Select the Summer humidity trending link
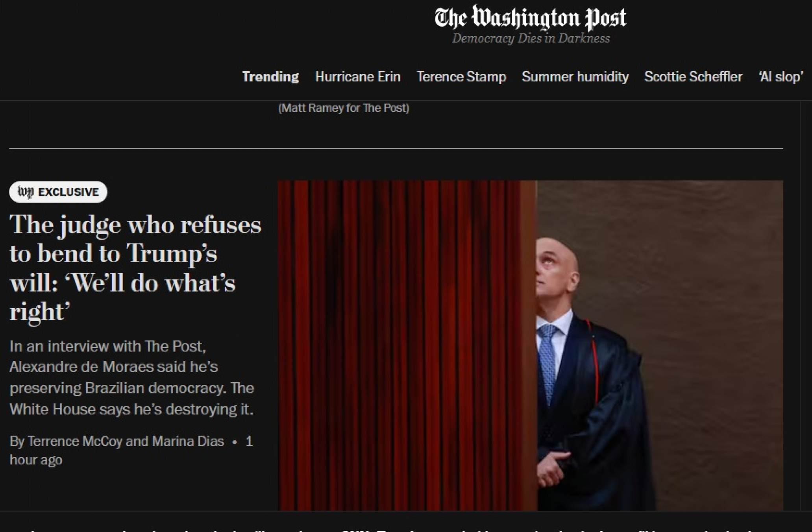The height and width of the screenshot is (532, 812). (575, 77)
